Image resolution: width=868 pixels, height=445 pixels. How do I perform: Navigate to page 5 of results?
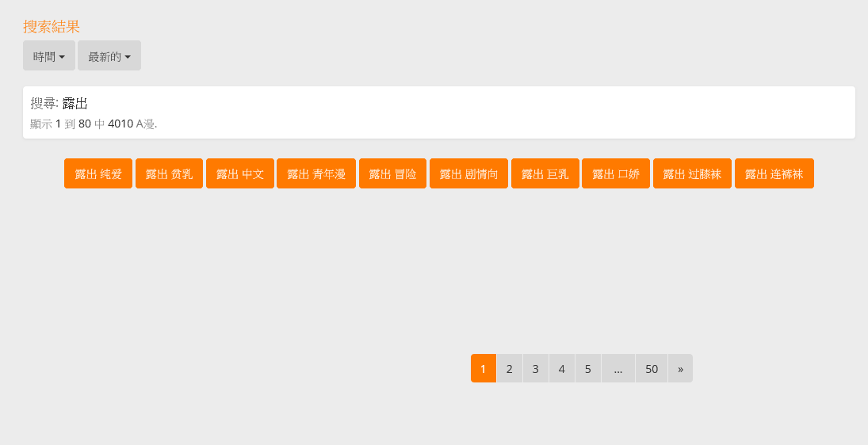pyautogui.click(x=587, y=369)
